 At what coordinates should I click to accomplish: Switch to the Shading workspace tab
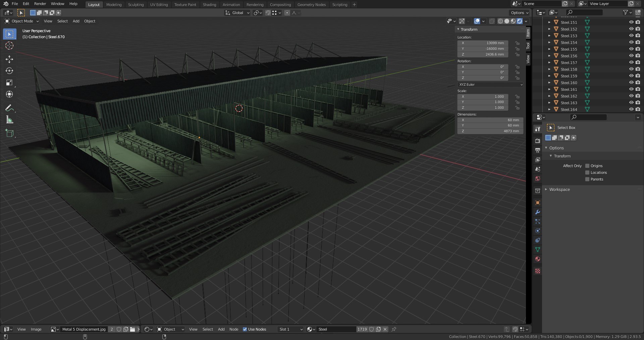tap(209, 5)
